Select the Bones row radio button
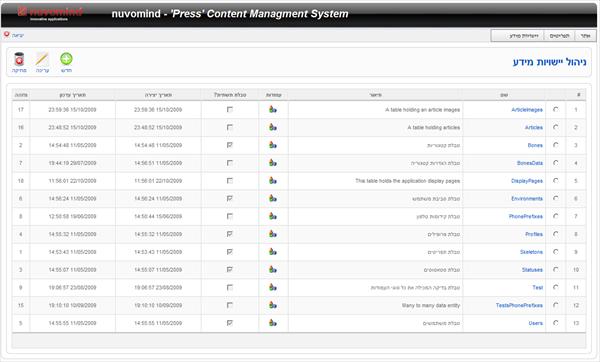 coord(556,145)
